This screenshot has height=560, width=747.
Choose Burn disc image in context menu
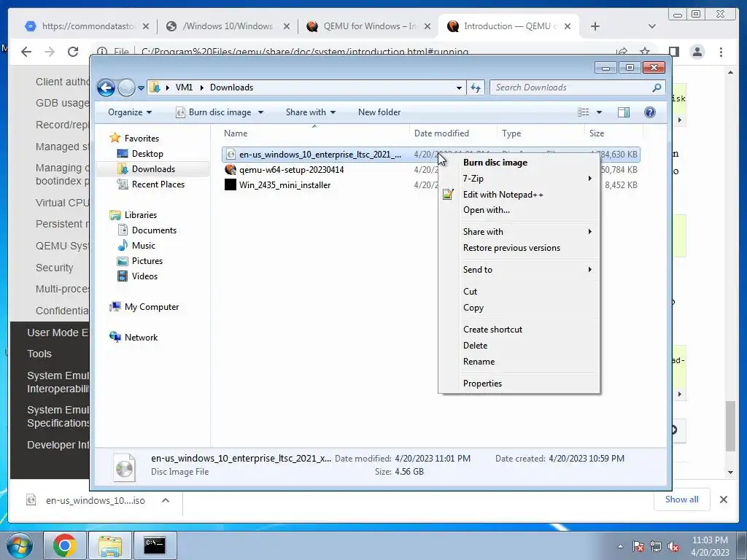tap(495, 163)
